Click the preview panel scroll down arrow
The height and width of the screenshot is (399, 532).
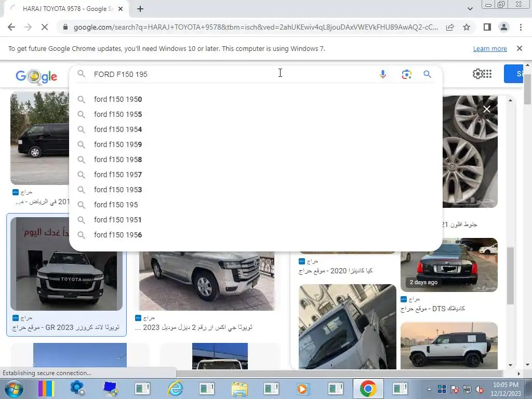(x=510, y=365)
